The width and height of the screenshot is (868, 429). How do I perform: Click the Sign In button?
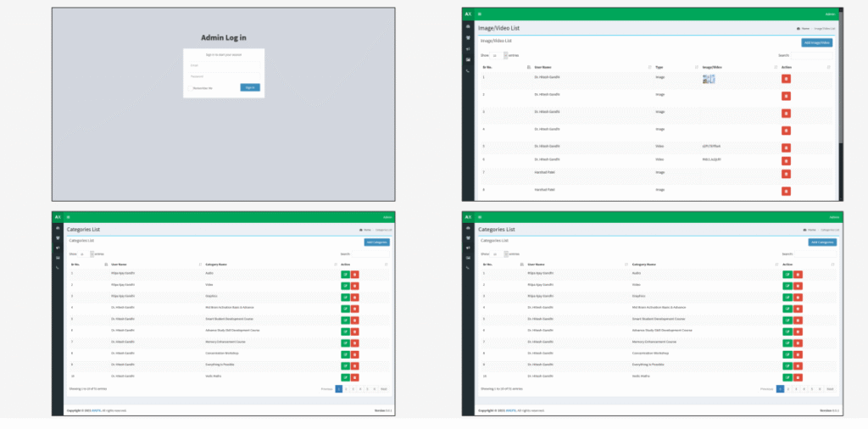(x=249, y=87)
